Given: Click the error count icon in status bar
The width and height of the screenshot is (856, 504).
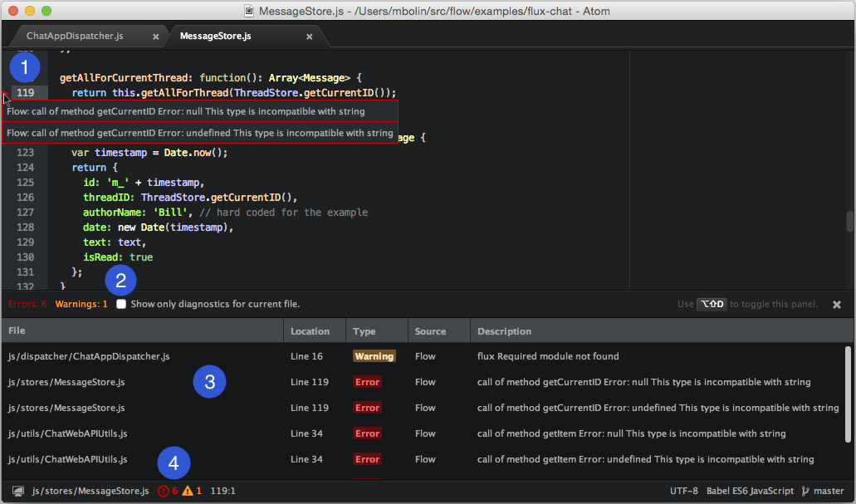Looking at the screenshot, I should (164, 491).
